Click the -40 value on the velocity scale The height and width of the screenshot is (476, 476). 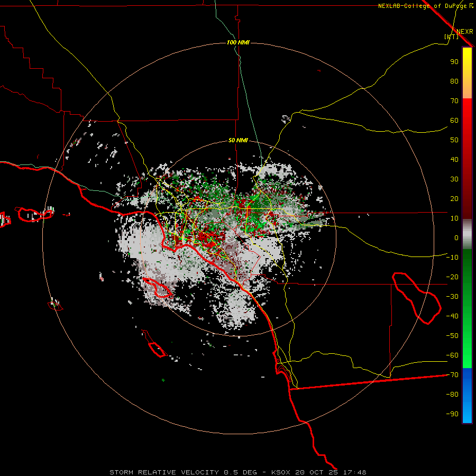(x=452, y=316)
